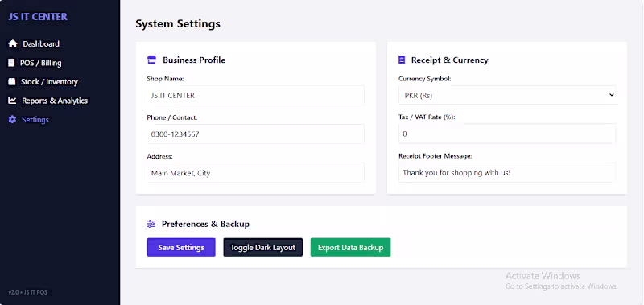Viewport: 644px width, 305px height.
Task: Toggle Dark Layout
Action: pos(263,248)
